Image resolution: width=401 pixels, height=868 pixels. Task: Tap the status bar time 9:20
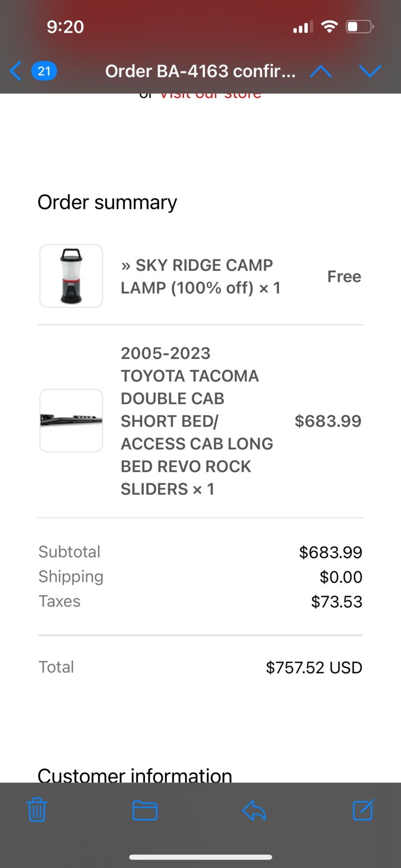pos(65,27)
